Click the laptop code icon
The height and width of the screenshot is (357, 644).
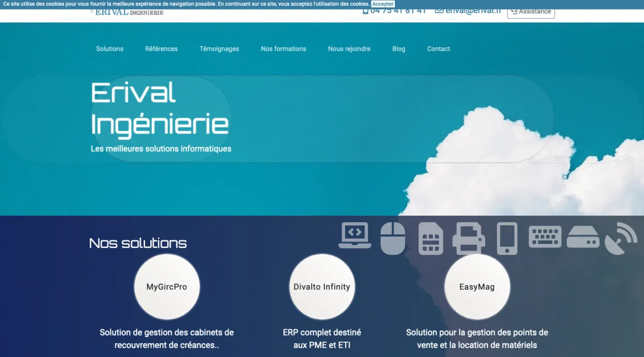[x=355, y=235]
